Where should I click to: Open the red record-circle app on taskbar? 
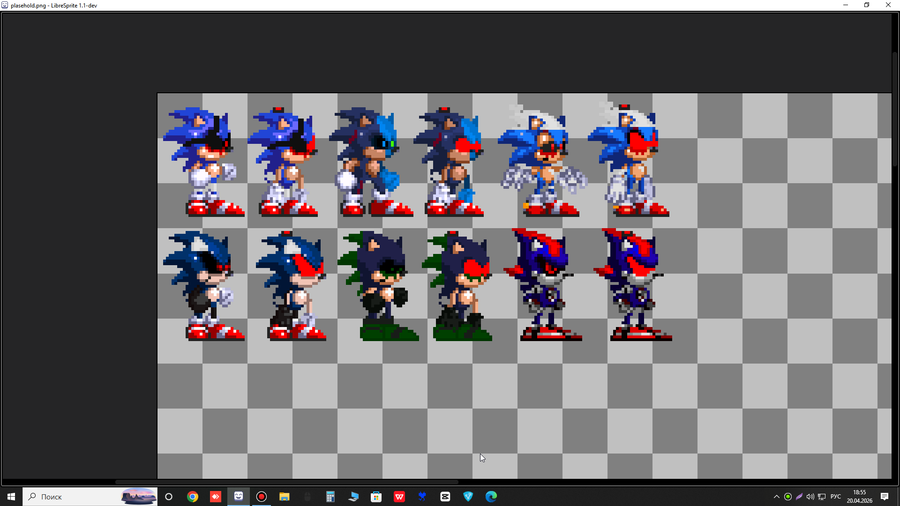coord(261,496)
